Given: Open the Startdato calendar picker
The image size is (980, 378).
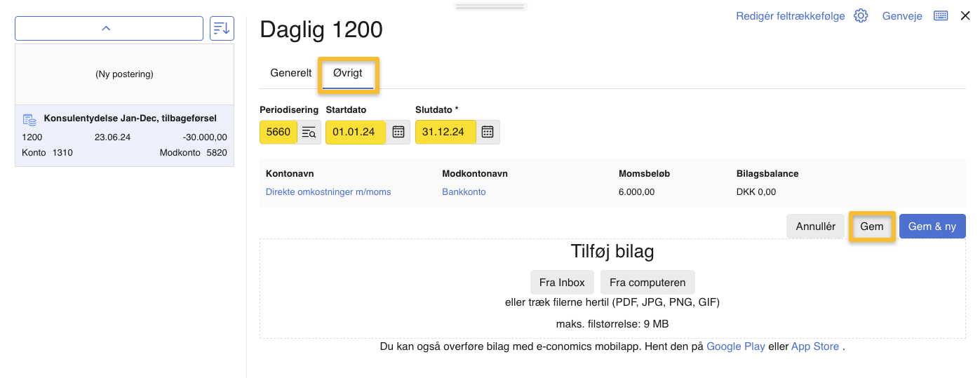Looking at the screenshot, I should [x=398, y=132].
